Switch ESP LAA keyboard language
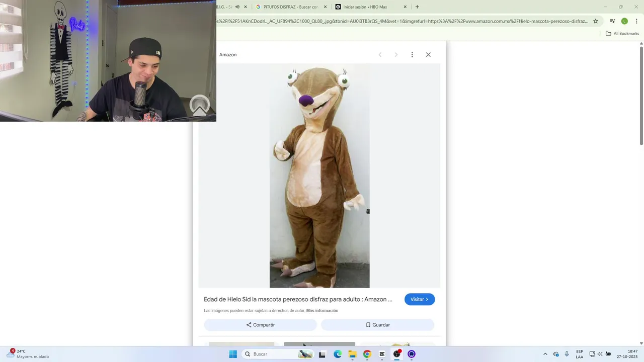Screen dimensions: 644x362 (580, 354)
